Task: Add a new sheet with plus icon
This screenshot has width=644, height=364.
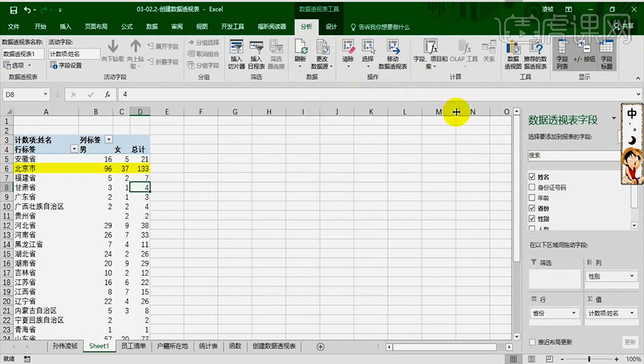Action: click(x=320, y=346)
